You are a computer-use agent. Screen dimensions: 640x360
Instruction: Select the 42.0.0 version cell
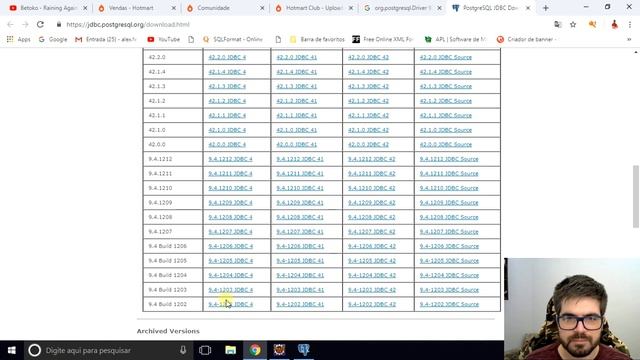pos(173,144)
